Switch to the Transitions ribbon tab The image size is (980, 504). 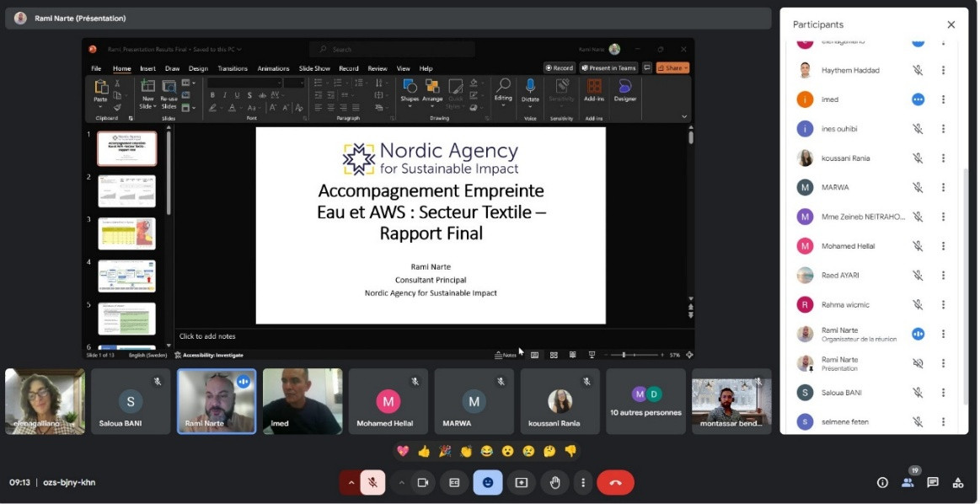[x=233, y=69]
